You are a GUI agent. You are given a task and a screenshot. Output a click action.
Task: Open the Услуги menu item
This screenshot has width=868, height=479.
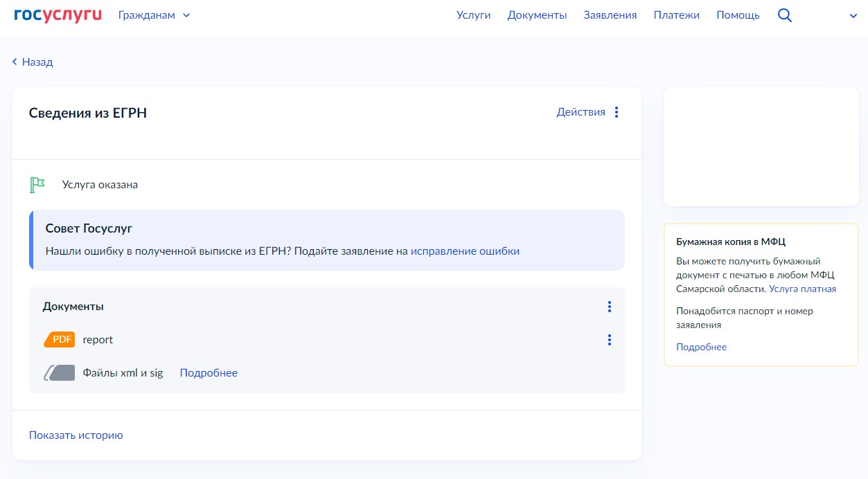pyautogui.click(x=473, y=15)
